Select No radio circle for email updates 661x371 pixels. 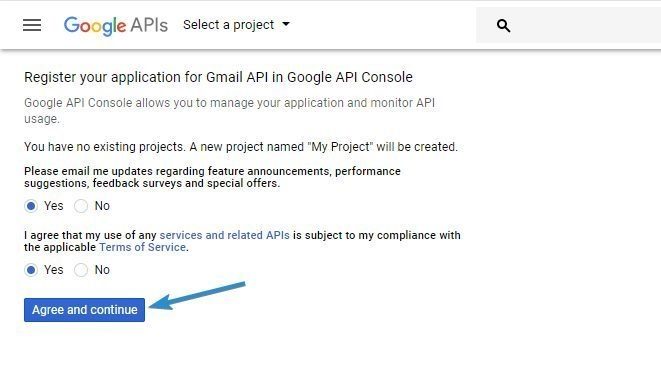point(81,206)
